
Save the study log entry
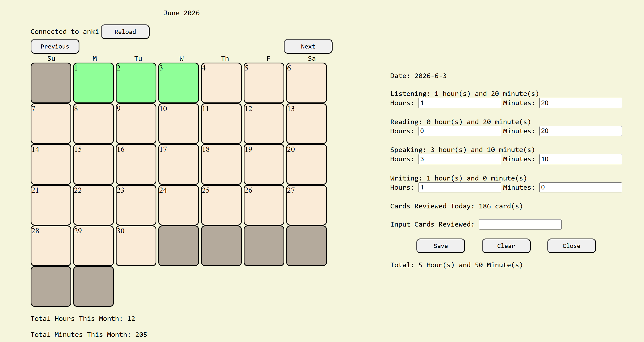441,246
